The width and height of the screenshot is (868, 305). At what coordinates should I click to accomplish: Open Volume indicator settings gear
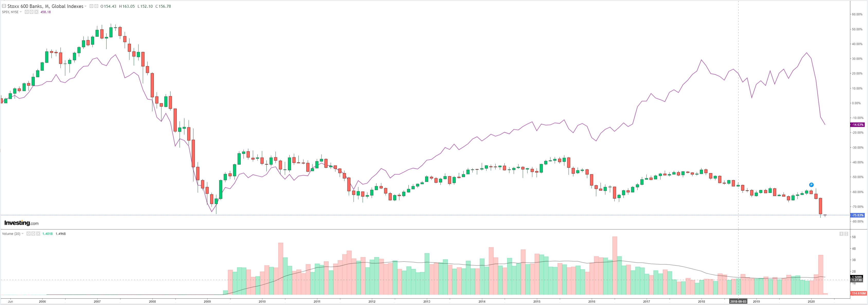tap(33, 234)
